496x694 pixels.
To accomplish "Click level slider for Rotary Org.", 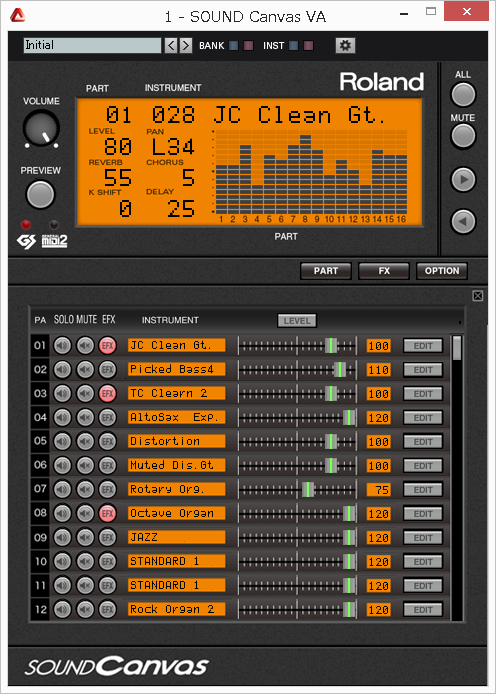I will point(297,490).
